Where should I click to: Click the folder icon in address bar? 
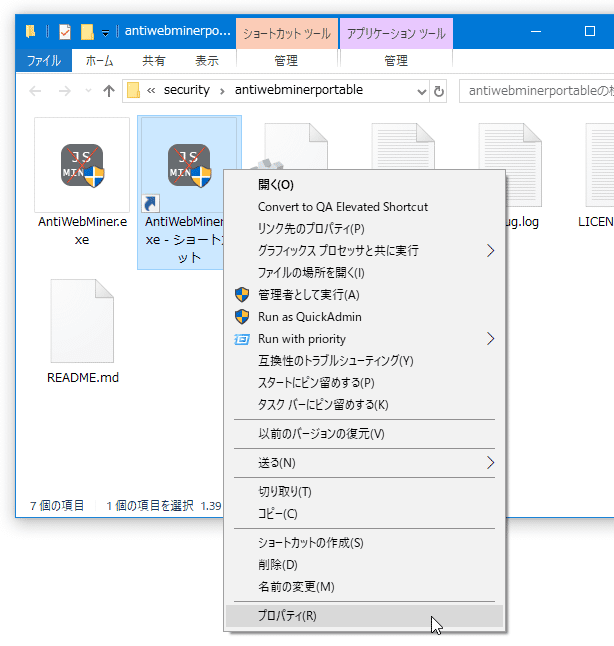click(x=133, y=90)
